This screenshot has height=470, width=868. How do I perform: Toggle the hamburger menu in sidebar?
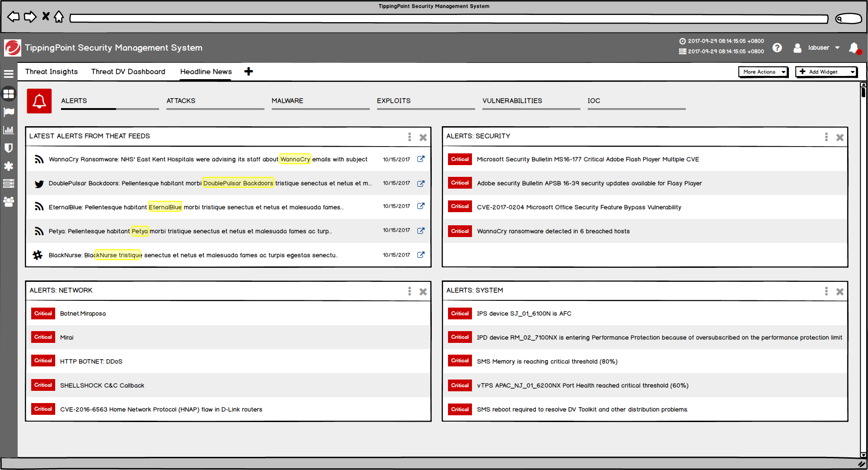(9, 74)
